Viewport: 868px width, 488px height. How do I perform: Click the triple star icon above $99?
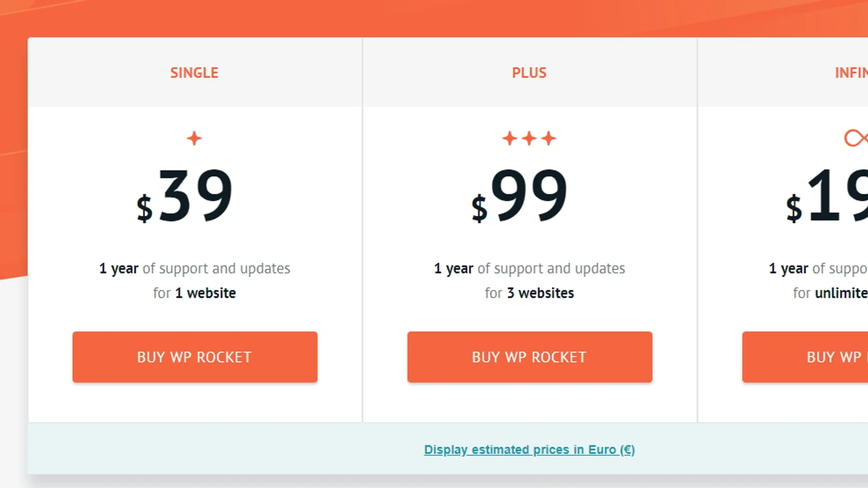tap(529, 138)
